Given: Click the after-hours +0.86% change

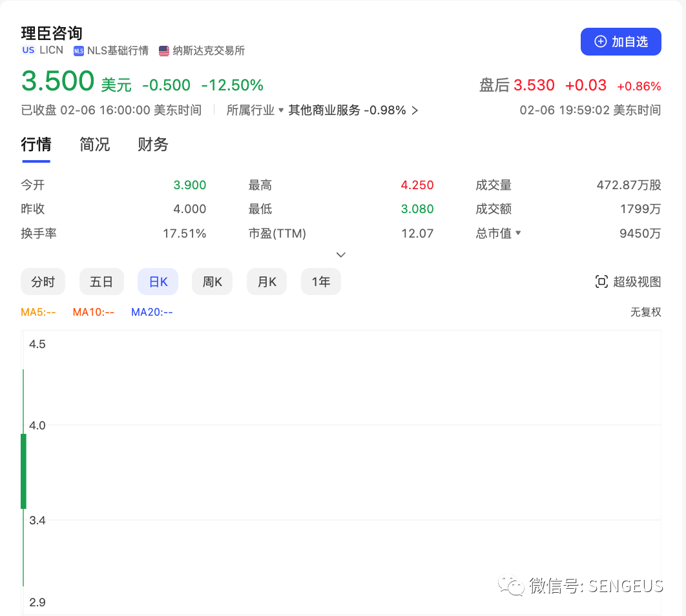Looking at the screenshot, I should (x=639, y=86).
